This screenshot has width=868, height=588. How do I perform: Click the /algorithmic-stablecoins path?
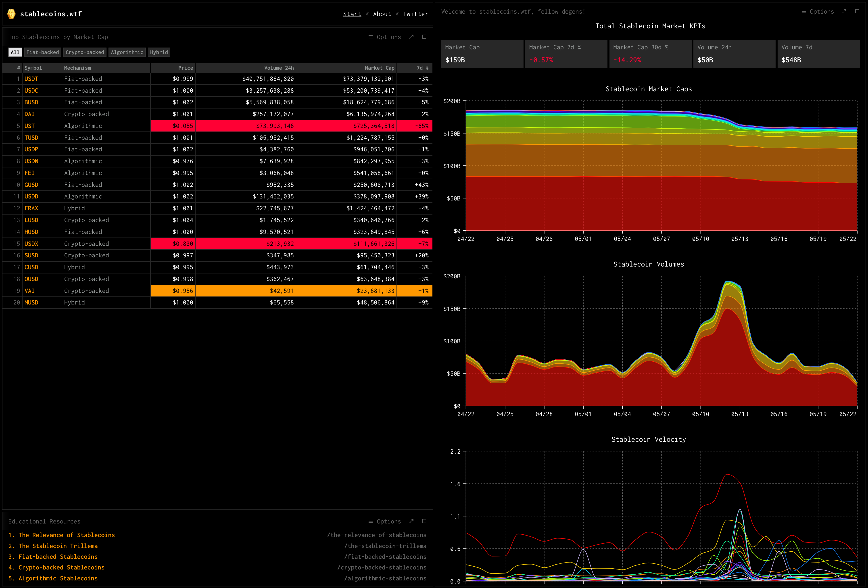385,578
